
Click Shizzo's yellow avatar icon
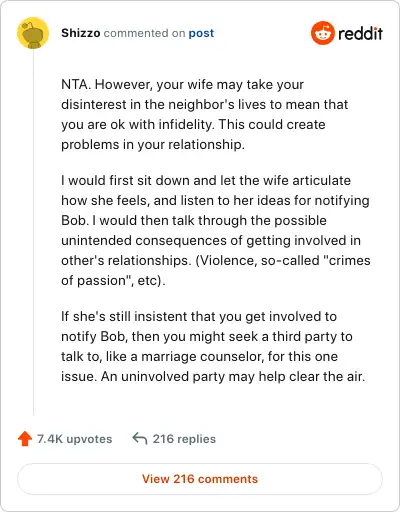pos(33,33)
